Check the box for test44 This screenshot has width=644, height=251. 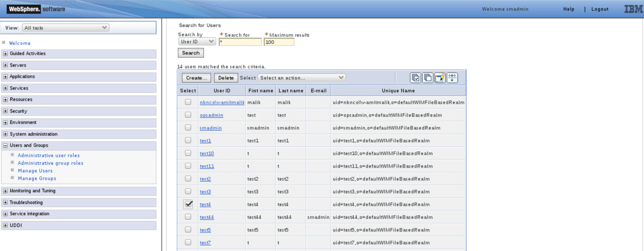pyautogui.click(x=188, y=217)
